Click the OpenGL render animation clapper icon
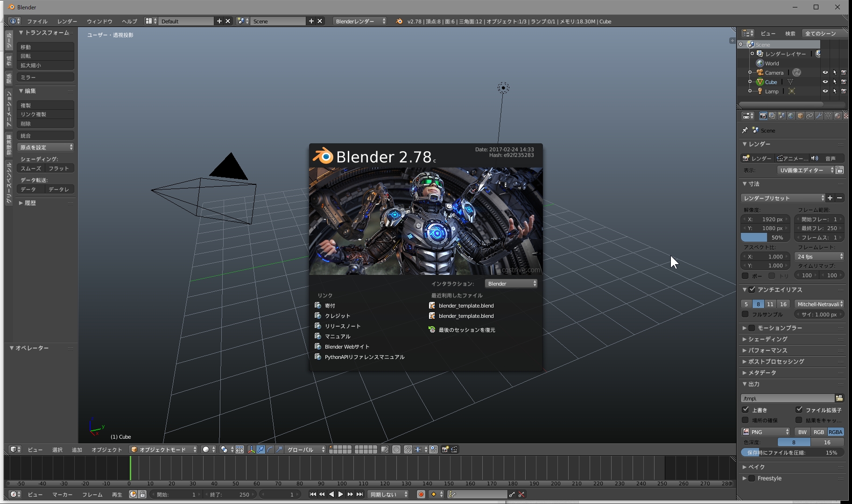This screenshot has width=852, height=504. [454, 449]
